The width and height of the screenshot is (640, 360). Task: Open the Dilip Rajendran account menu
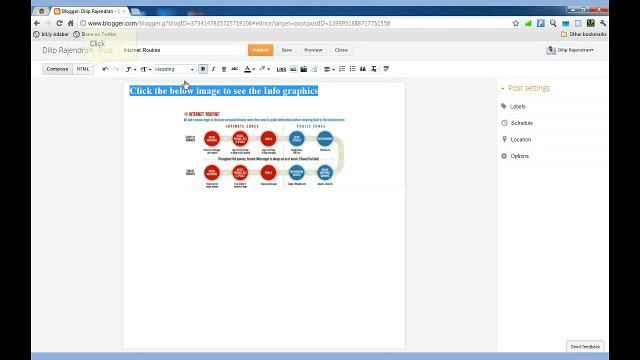click(x=571, y=50)
